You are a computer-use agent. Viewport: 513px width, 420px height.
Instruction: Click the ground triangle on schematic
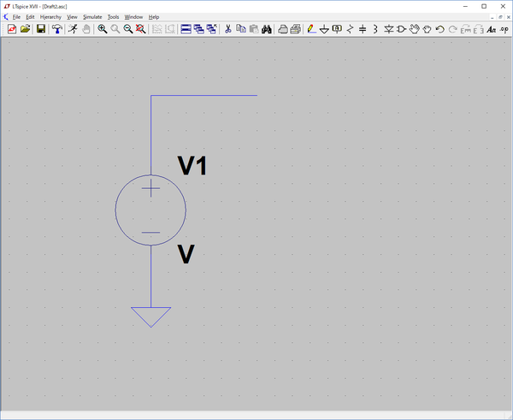coord(150,316)
